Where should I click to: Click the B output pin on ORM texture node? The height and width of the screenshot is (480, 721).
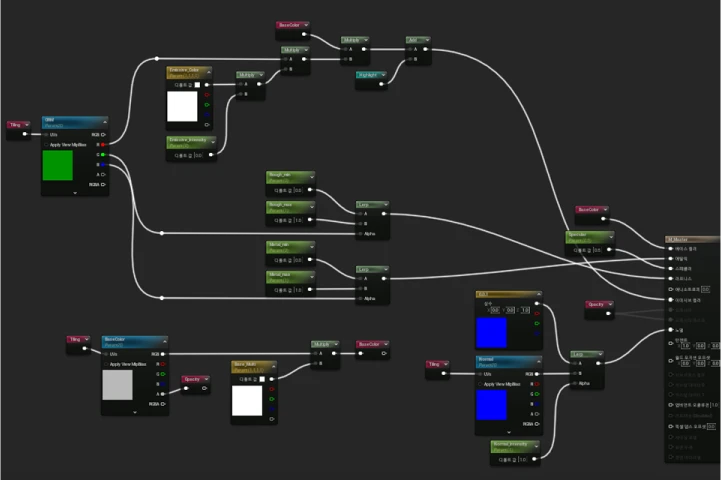[103, 165]
